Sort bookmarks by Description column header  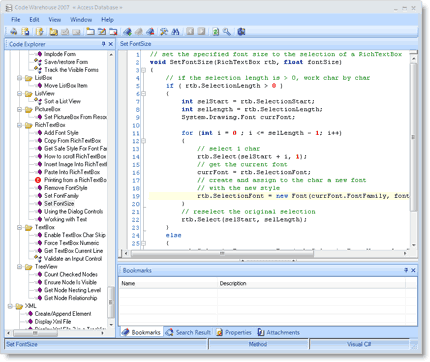coord(311,283)
